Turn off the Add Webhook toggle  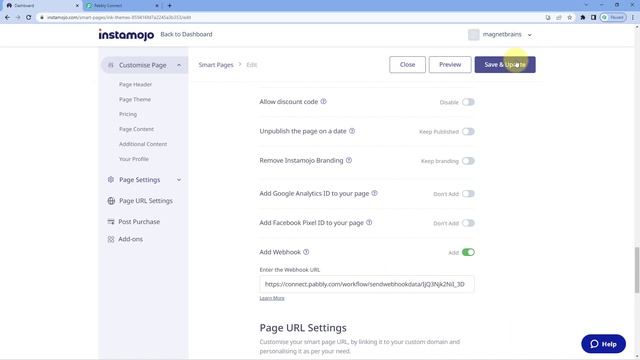point(468,252)
